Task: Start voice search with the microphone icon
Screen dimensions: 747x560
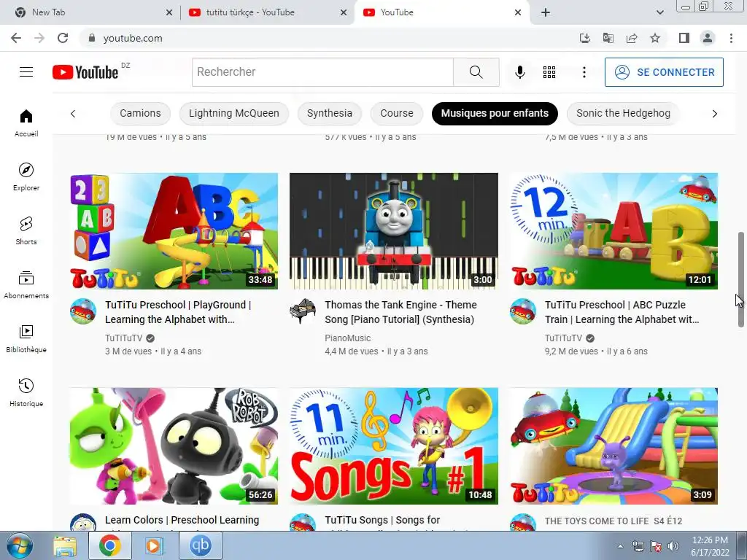Action: coord(519,72)
